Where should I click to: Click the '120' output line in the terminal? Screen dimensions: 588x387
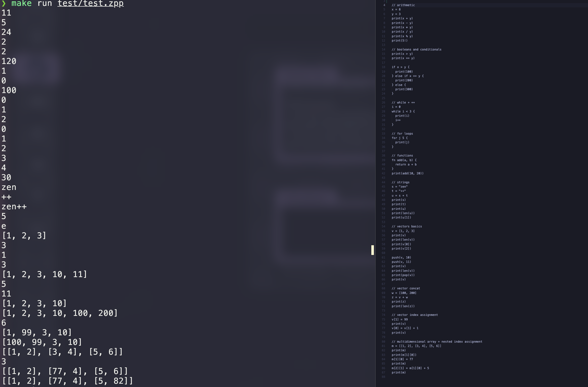coord(9,61)
